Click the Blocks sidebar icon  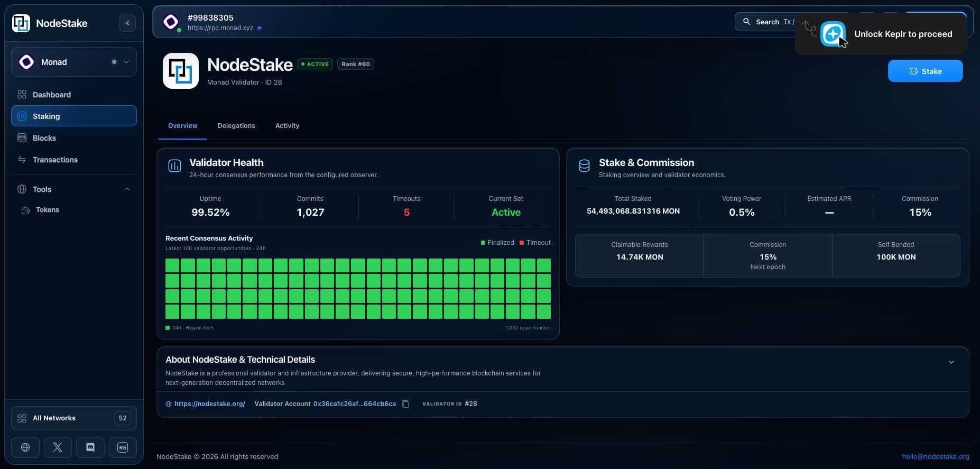pos(22,138)
